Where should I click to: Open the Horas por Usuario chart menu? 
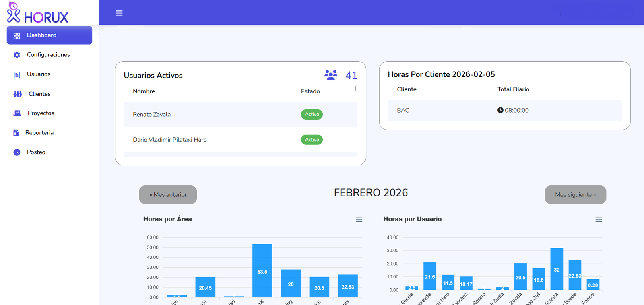coord(599,220)
